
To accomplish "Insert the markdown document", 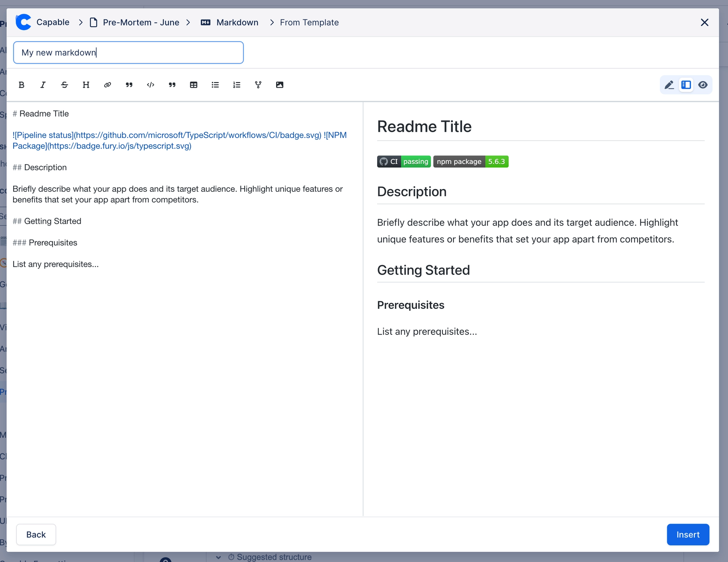I will [x=687, y=534].
